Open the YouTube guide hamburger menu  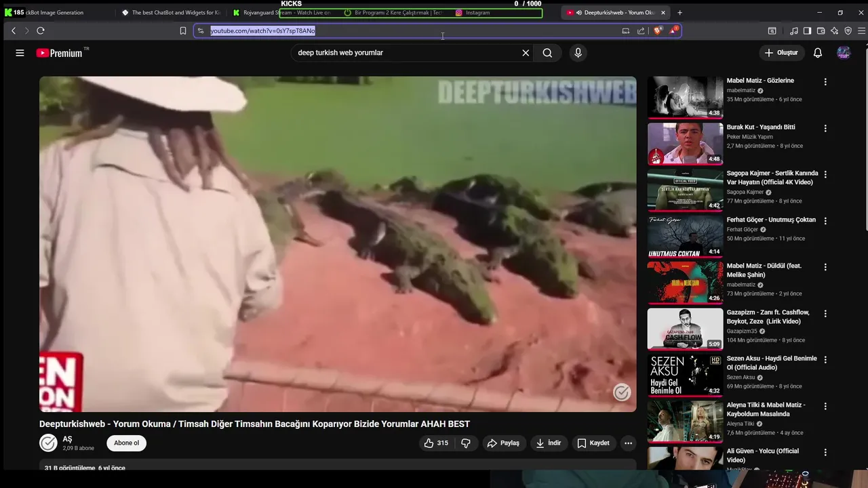pyautogui.click(x=20, y=53)
